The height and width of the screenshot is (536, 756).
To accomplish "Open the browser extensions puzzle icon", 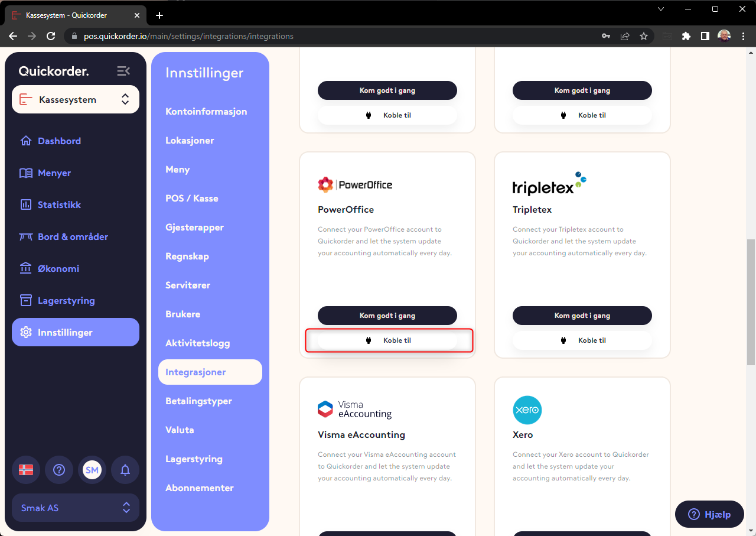I will tap(686, 36).
